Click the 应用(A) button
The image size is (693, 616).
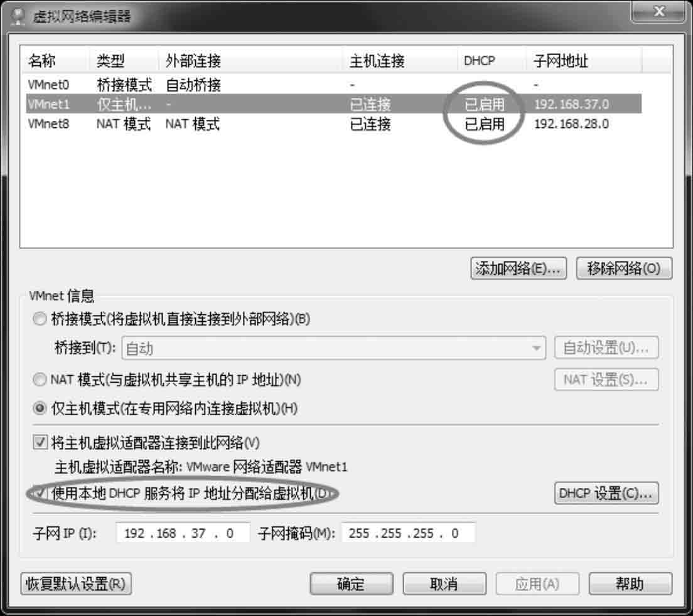click(x=537, y=584)
